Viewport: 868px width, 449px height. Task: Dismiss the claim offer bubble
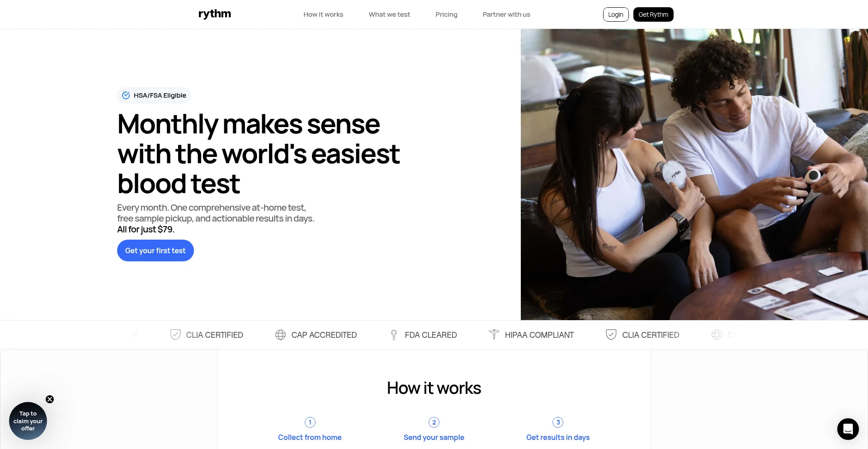(50, 399)
